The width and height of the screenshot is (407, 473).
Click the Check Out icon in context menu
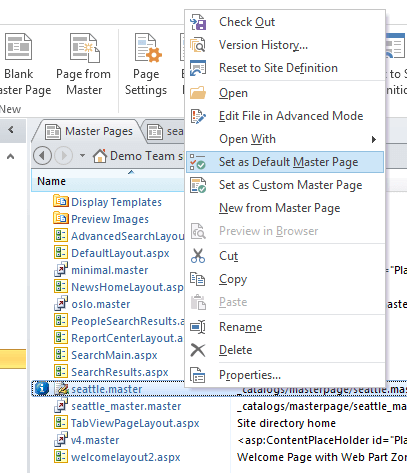point(198,22)
